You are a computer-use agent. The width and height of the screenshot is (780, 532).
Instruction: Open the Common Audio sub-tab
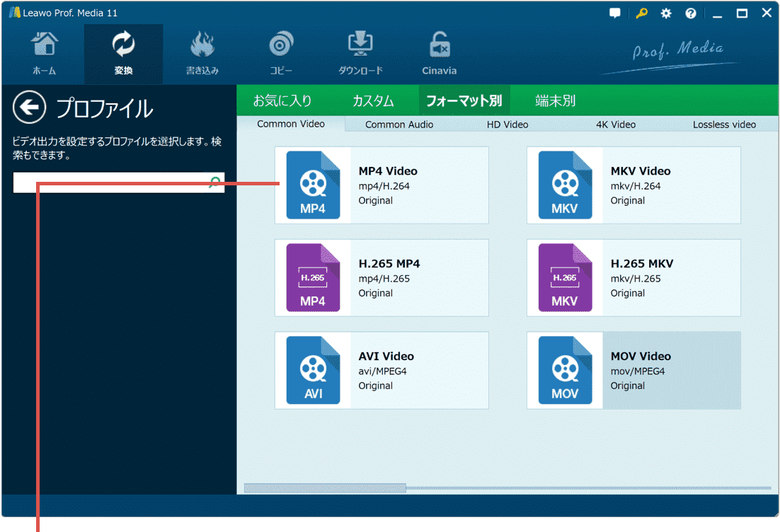pos(399,125)
